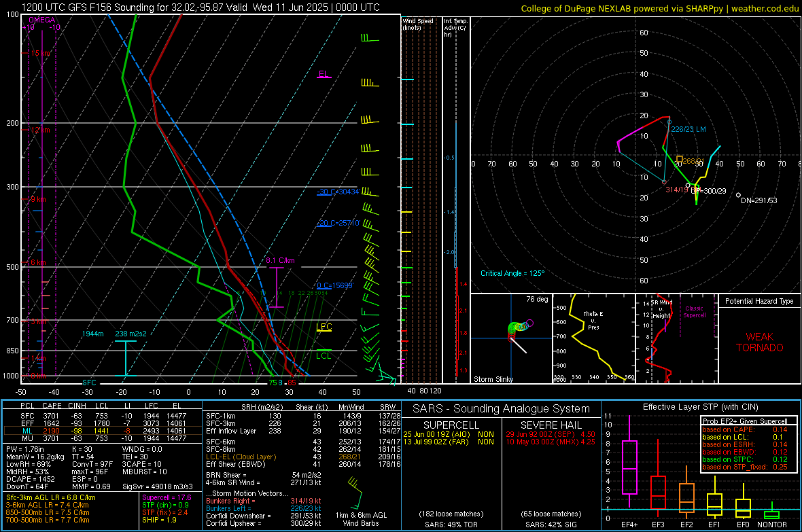Screen dimensions: 802x532
Task: Click the '0 C=15699'' freezing level label
Action: click(335, 285)
